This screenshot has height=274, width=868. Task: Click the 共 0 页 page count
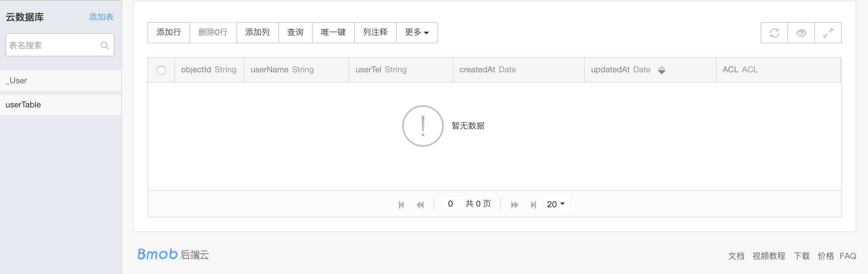pos(478,204)
